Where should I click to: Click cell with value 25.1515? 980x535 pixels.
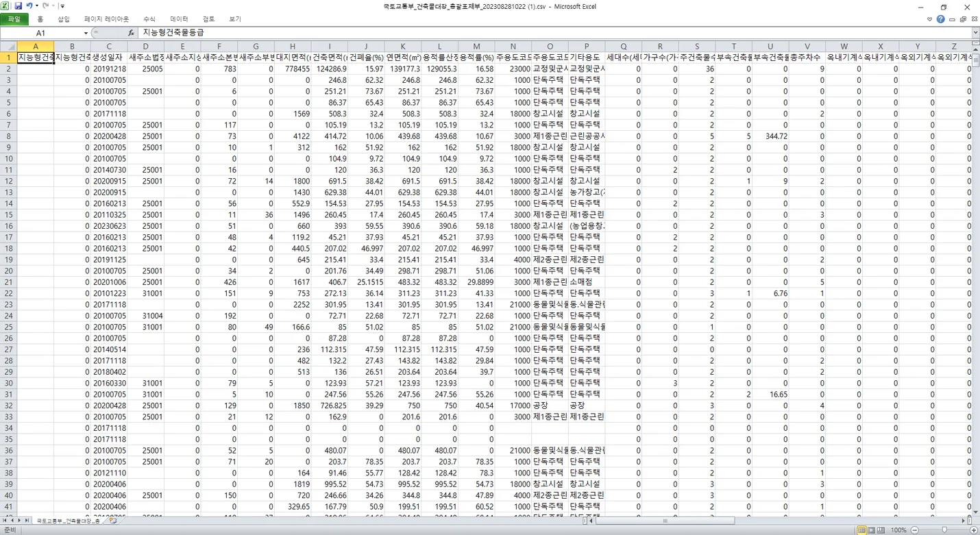366,282
